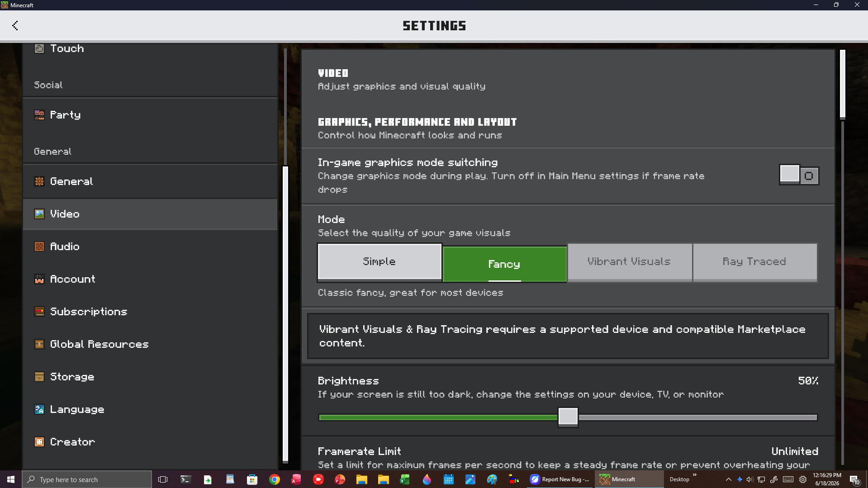Open Microsoft Access from the taskbar

coord(296,479)
